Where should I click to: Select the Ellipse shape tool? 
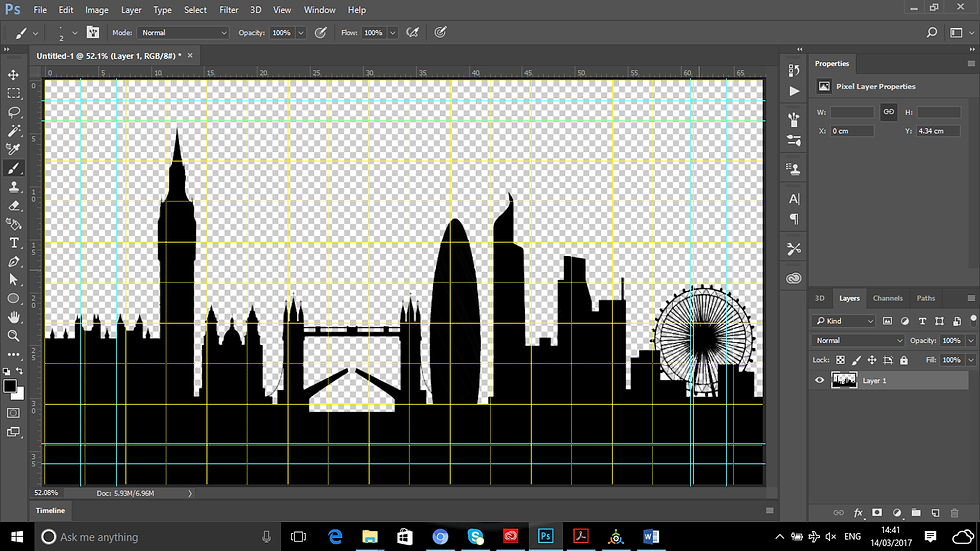pos(13,299)
